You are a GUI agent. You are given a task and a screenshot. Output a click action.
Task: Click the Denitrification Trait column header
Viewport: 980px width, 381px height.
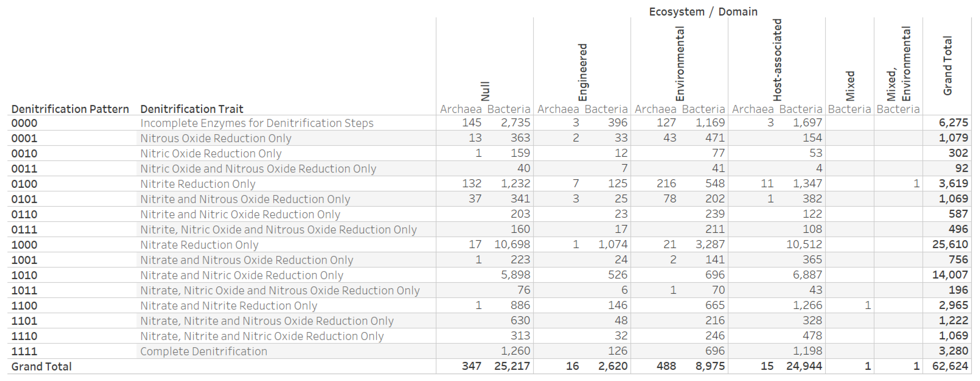191,109
